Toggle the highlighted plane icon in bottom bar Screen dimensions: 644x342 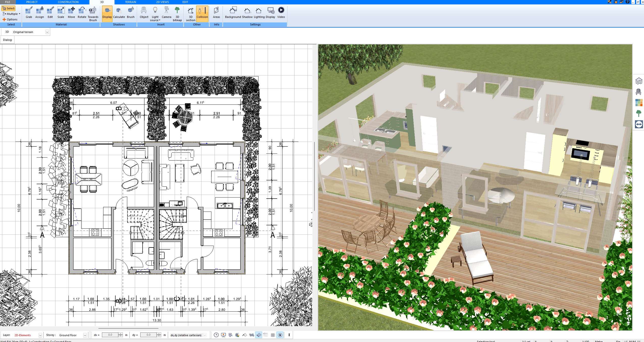point(259,335)
